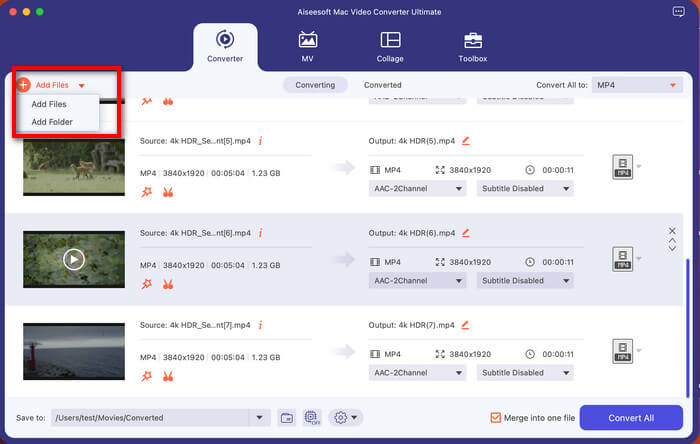Image resolution: width=700 pixels, height=444 pixels.
Task: Open MP4 format profile icon for HDR(5).mp4
Action: [622, 167]
